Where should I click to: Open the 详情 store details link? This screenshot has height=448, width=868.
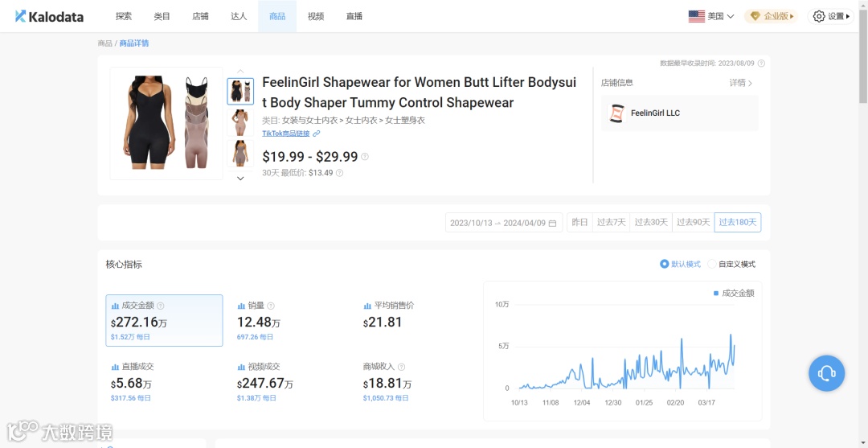[x=741, y=83]
